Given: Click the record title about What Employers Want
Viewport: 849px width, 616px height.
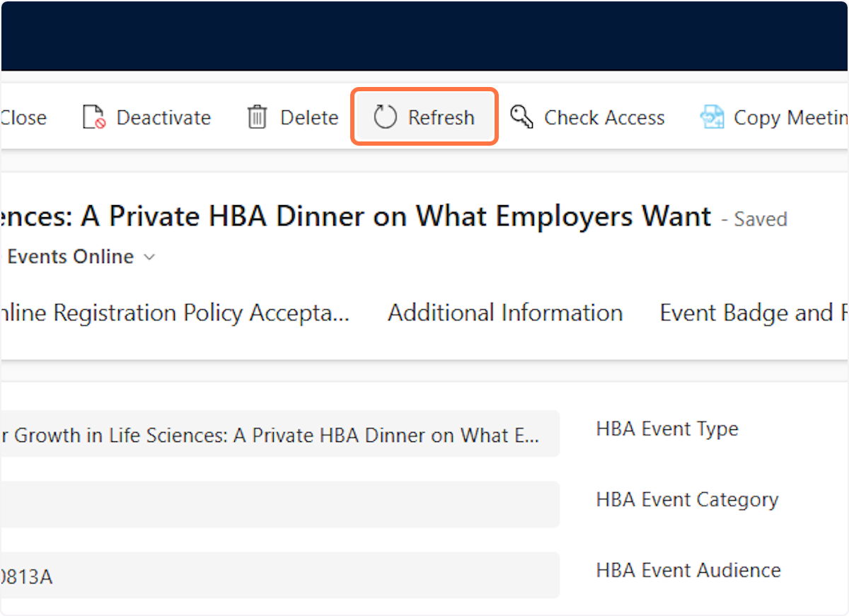Looking at the screenshot, I should tap(354, 217).
